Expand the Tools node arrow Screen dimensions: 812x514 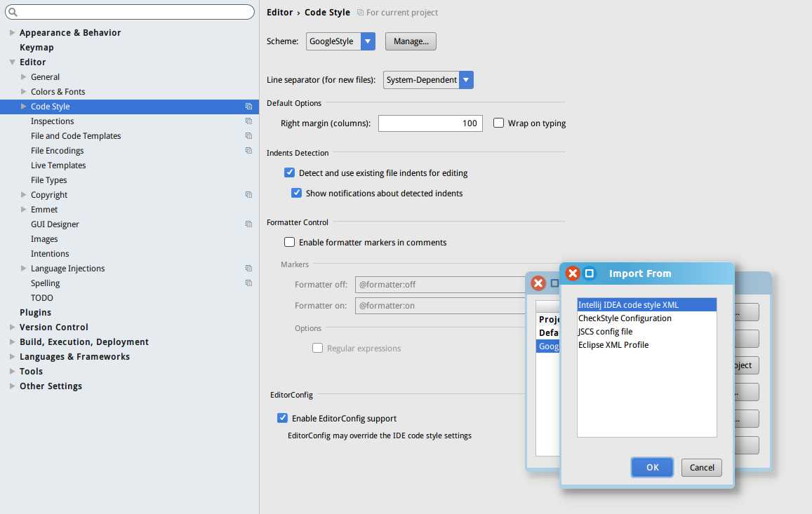(12, 372)
